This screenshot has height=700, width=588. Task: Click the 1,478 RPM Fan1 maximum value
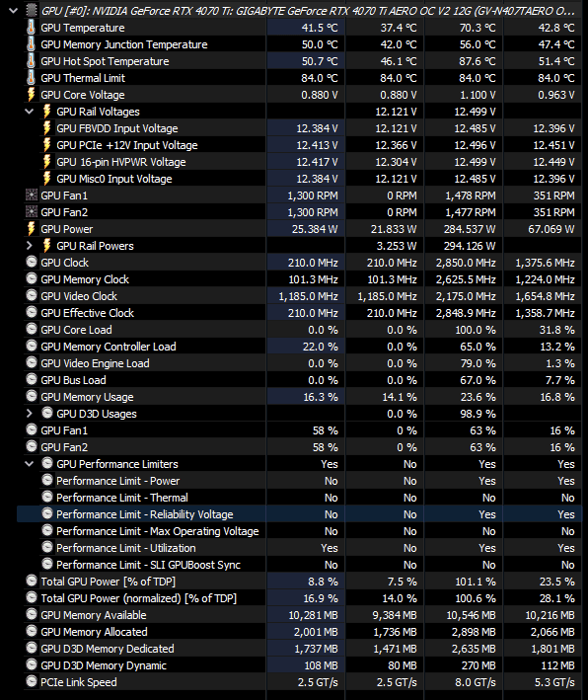(471, 195)
